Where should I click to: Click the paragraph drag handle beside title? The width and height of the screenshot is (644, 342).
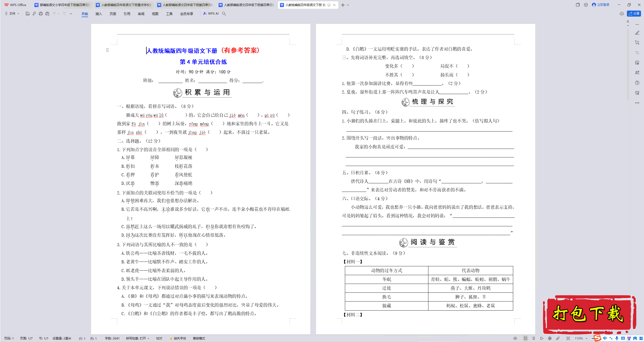click(x=107, y=50)
